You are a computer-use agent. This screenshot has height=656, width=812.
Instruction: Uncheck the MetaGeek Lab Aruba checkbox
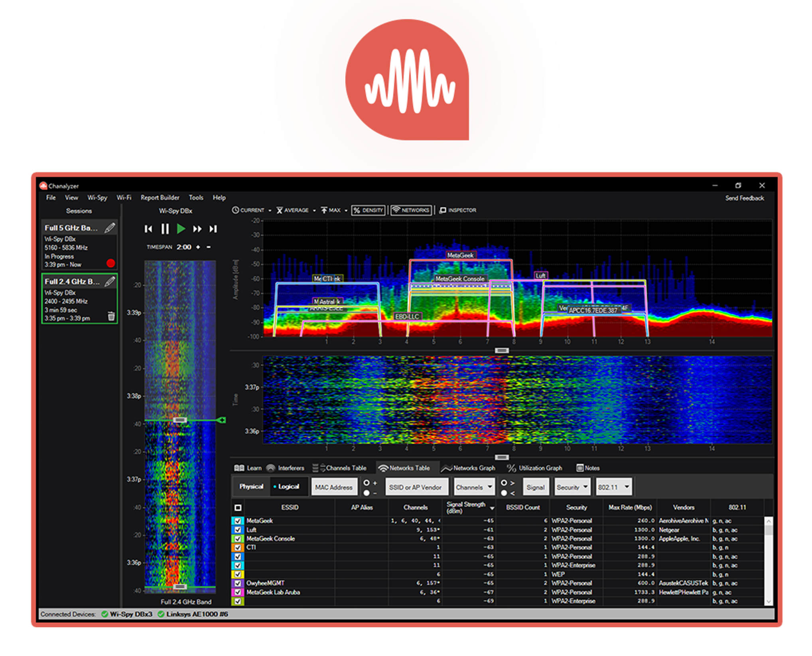coord(238,592)
